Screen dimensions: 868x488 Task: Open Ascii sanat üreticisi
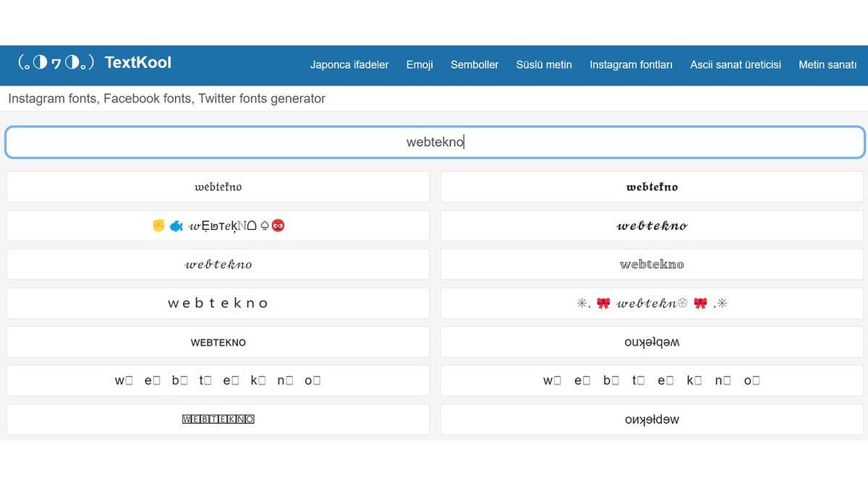pyautogui.click(x=735, y=65)
